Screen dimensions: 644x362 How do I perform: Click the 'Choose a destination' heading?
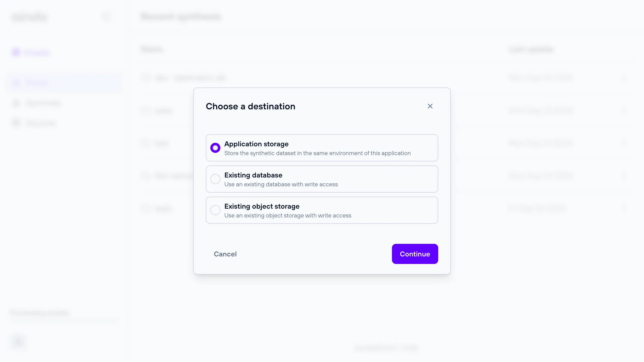pyautogui.click(x=250, y=106)
